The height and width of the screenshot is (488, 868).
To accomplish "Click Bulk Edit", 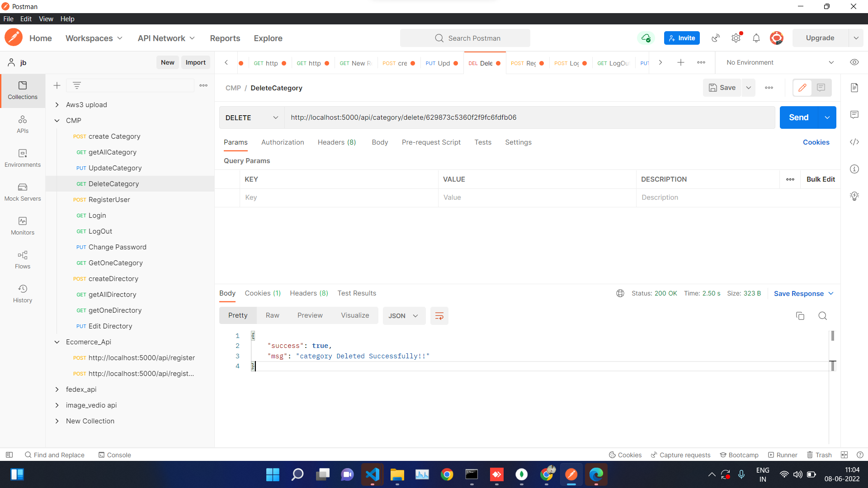I will [821, 179].
